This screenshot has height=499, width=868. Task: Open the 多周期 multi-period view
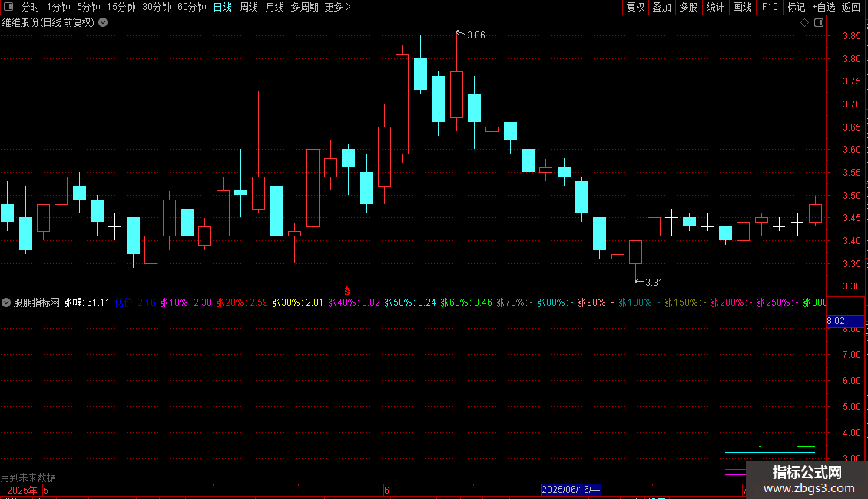[x=304, y=7]
